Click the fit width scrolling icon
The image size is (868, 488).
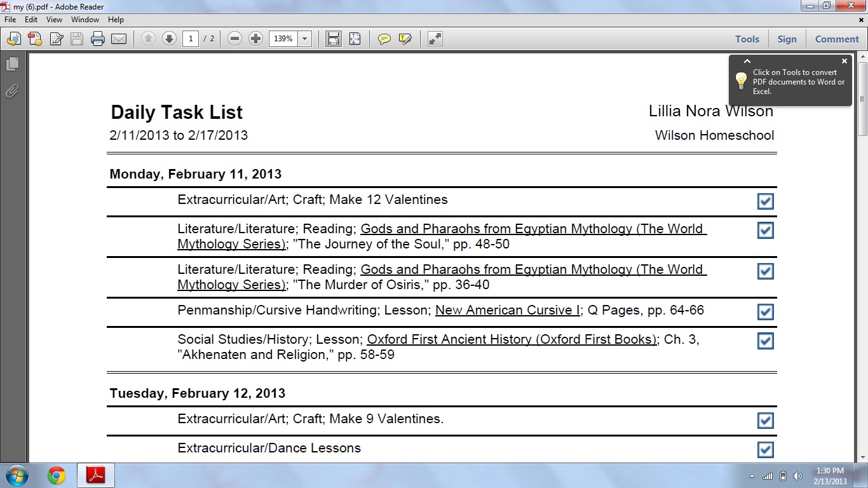(333, 39)
